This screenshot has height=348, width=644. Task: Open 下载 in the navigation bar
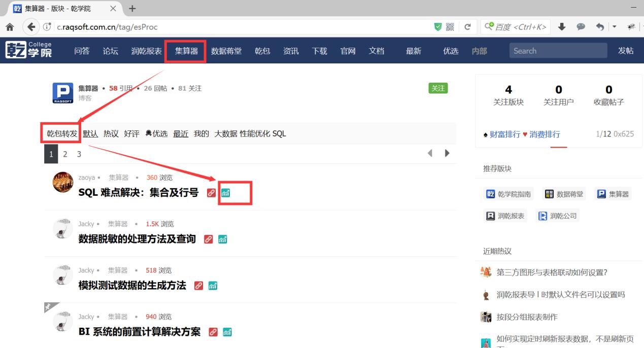tap(319, 51)
